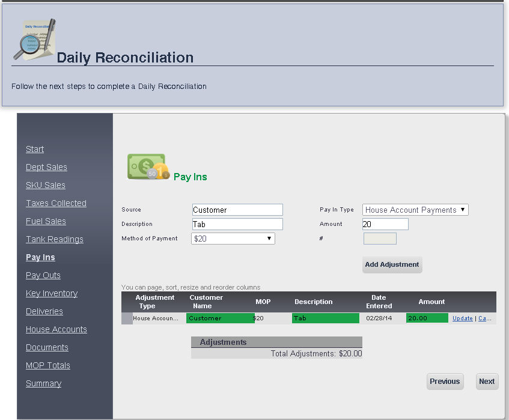The image size is (509, 420).
Task: Click the Total Adjustments: $20.00 text
Action: (316, 353)
